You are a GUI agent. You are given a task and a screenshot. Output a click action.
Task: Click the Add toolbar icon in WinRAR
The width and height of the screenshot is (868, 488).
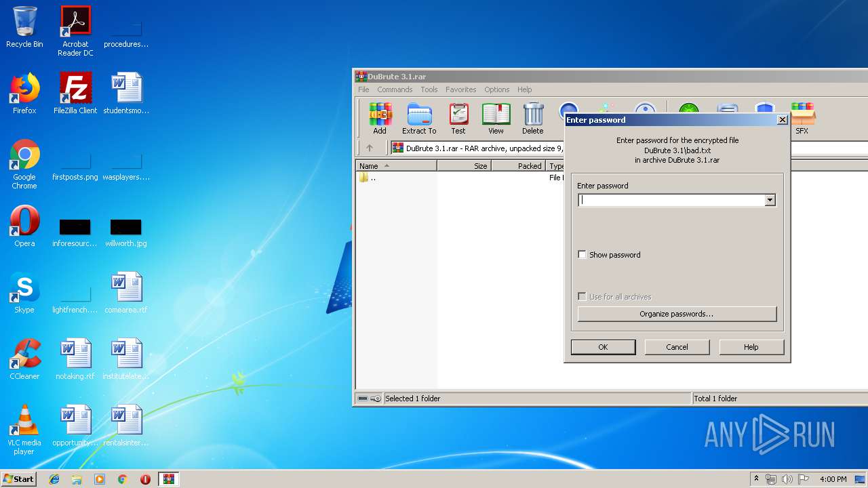(x=380, y=119)
